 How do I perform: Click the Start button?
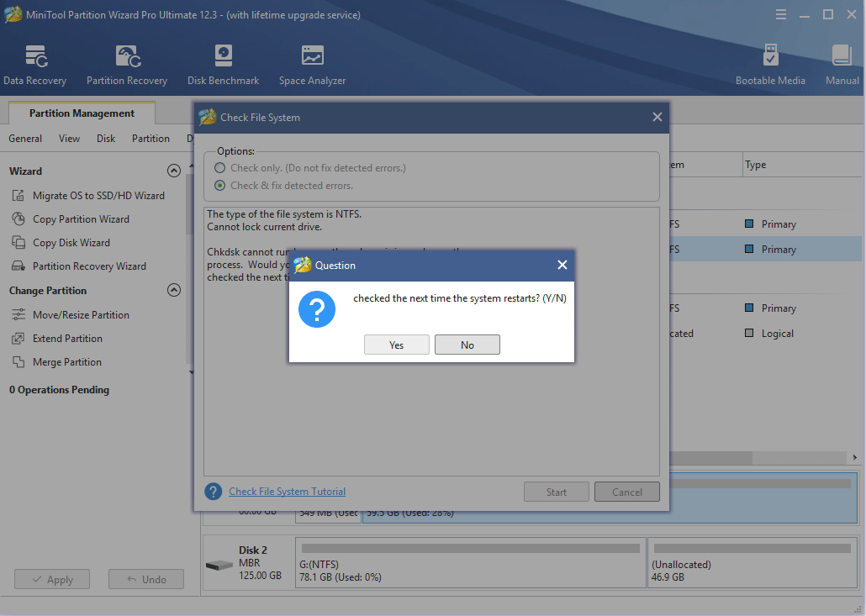(556, 492)
